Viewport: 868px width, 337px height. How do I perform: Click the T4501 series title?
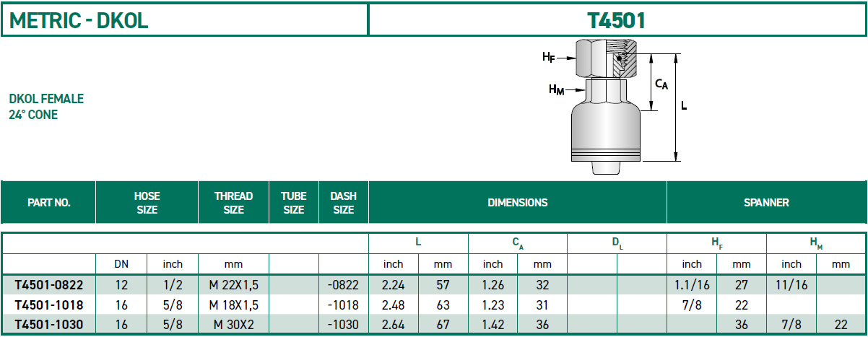pyautogui.click(x=617, y=20)
